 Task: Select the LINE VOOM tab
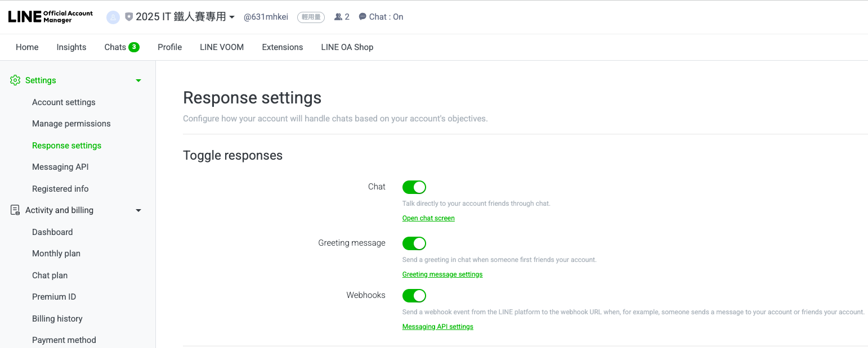tap(222, 47)
